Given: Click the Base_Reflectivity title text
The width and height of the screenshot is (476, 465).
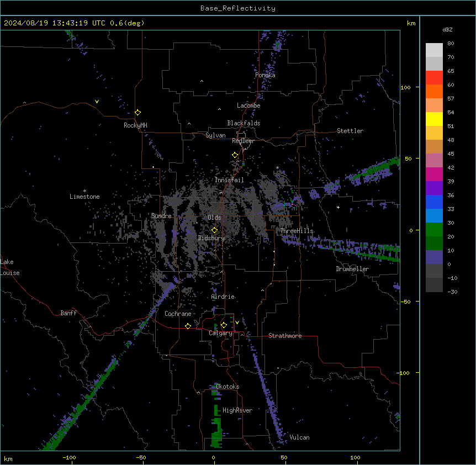Looking at the screenshot, I should [x=237, y=8].
